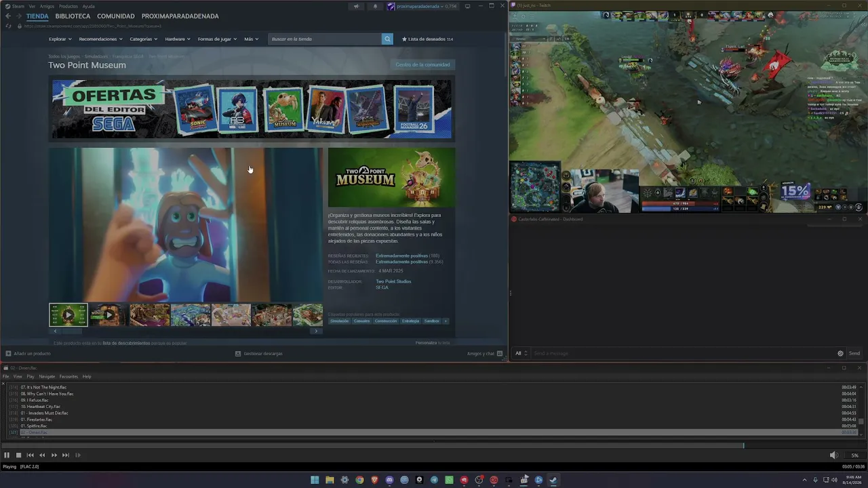Stop playback in the music player
The width and height of the screenshot is (868, 488).
pos(18,455)
